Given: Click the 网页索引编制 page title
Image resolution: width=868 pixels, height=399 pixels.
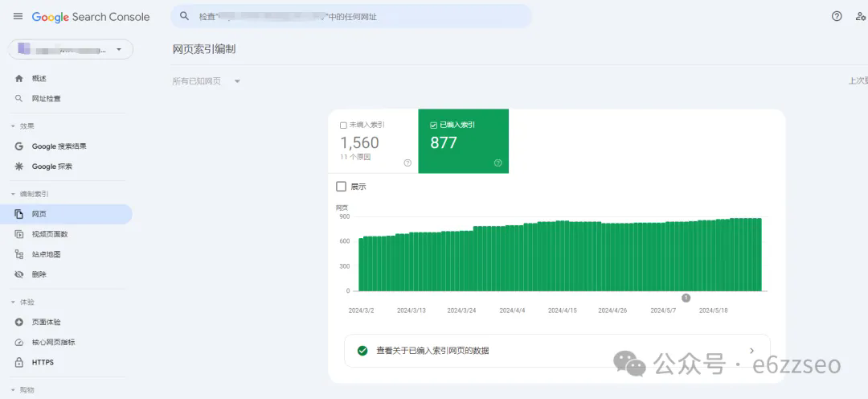Looking at the screenshot, I should pos(204,49).
